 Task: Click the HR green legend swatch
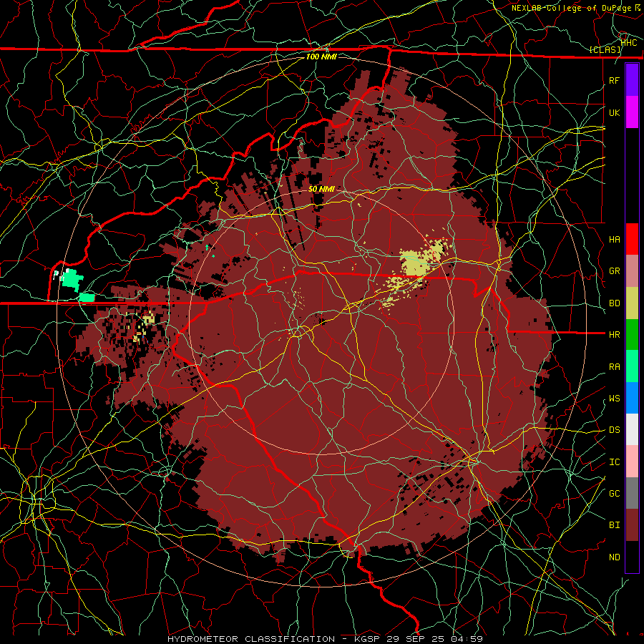[x=632, y=335]
